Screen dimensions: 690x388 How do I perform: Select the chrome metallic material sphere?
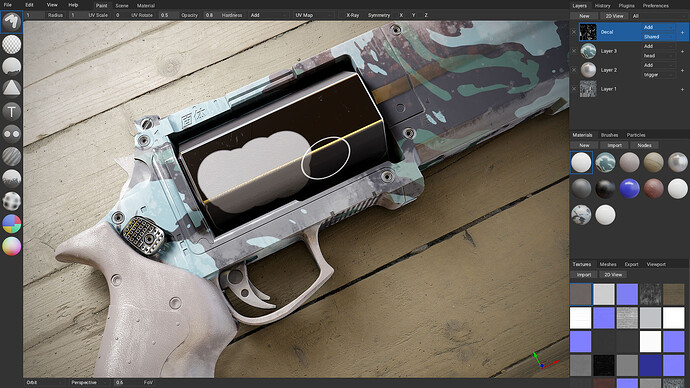(678, 162)
